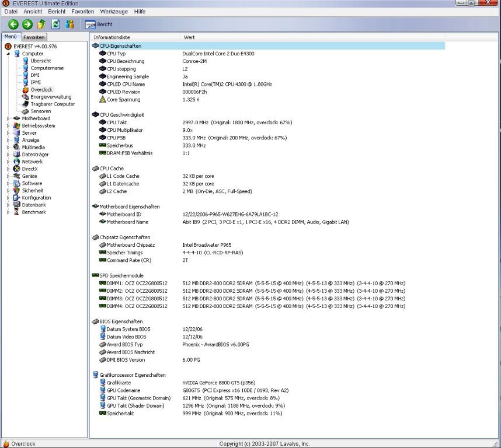Click the Datenträger disk icon
501x448 pixels.
(16, 155)
